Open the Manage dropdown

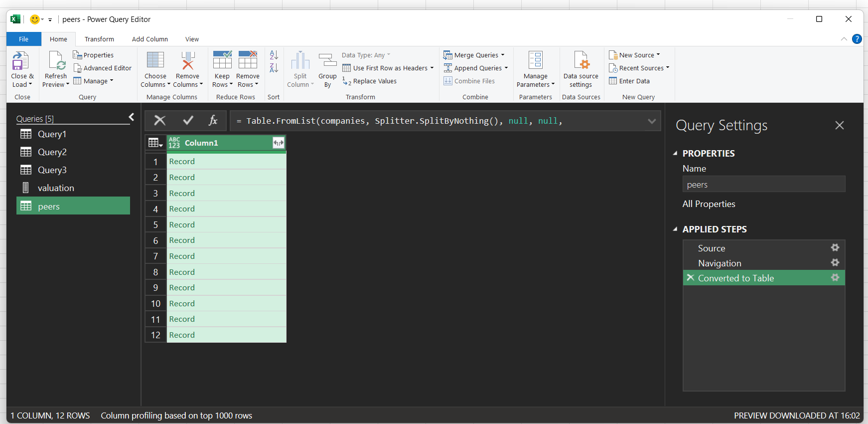point(94,81)
